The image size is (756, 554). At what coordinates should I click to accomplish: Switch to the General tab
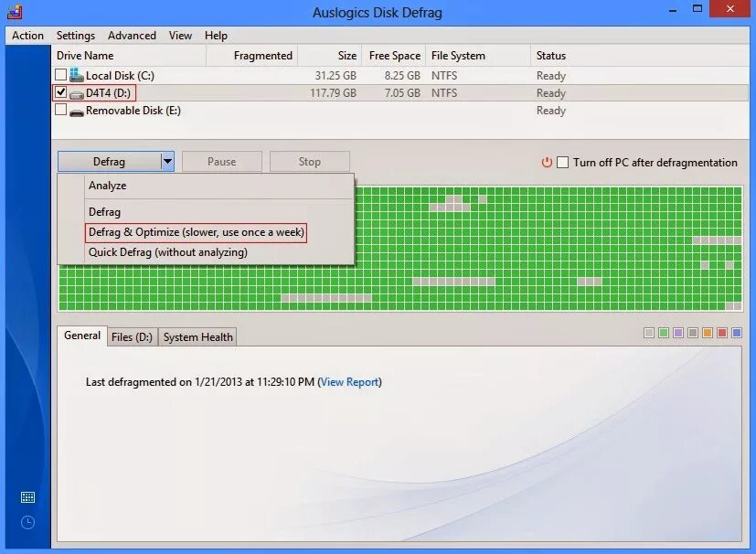(82, 336)
